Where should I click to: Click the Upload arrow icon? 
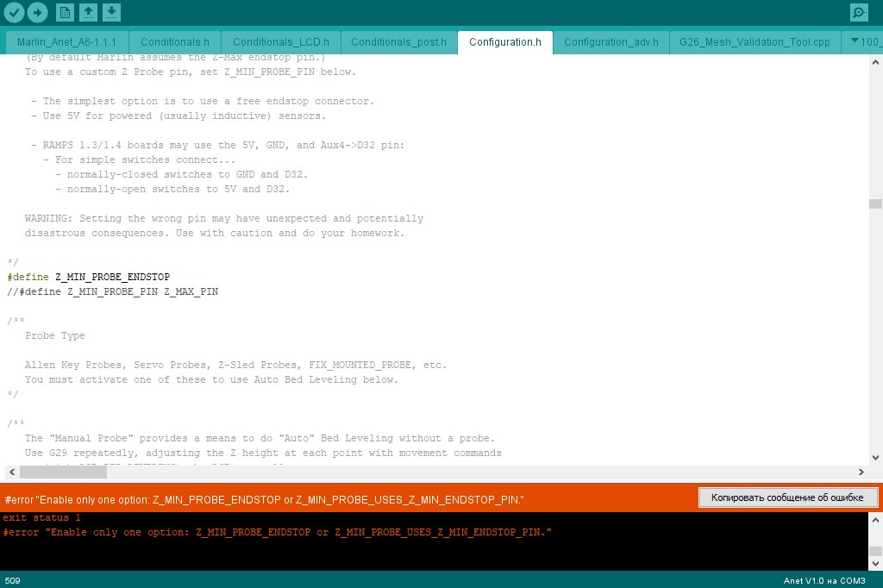point(38,12)
